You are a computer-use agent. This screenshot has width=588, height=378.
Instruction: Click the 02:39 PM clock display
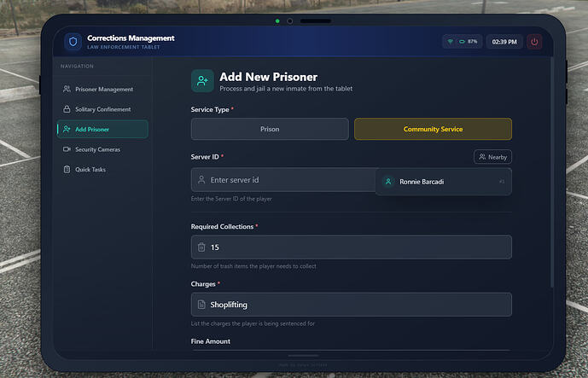point(504,42)
